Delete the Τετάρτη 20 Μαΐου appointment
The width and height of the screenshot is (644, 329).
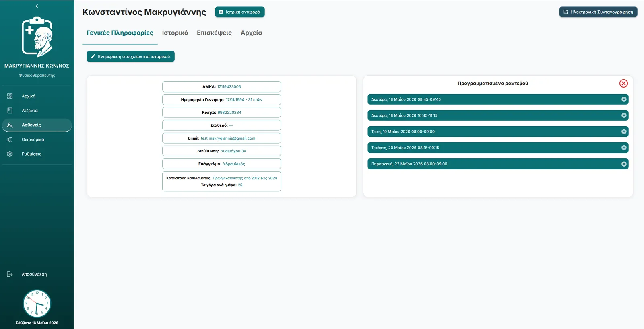[x=624, y=148]
